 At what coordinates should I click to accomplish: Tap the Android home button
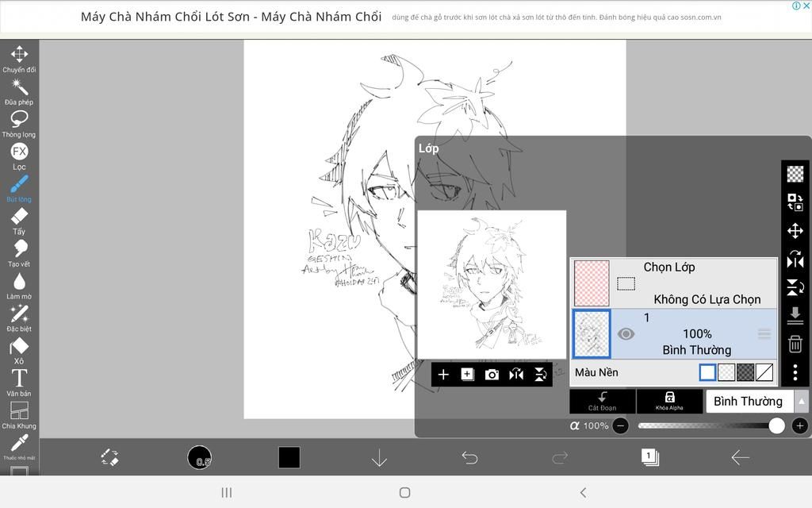click(x=405, y=492)
